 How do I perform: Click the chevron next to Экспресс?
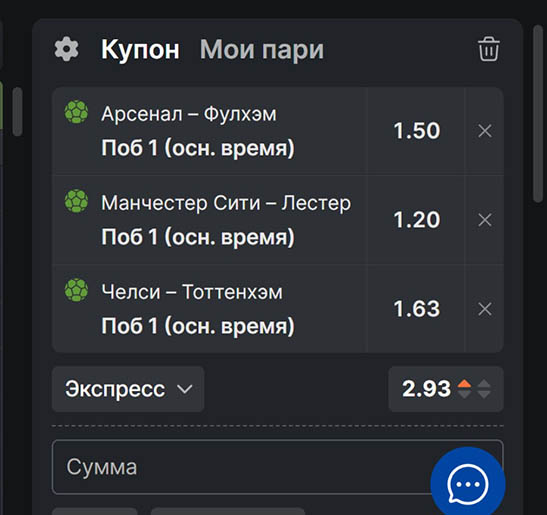[185, 389]
